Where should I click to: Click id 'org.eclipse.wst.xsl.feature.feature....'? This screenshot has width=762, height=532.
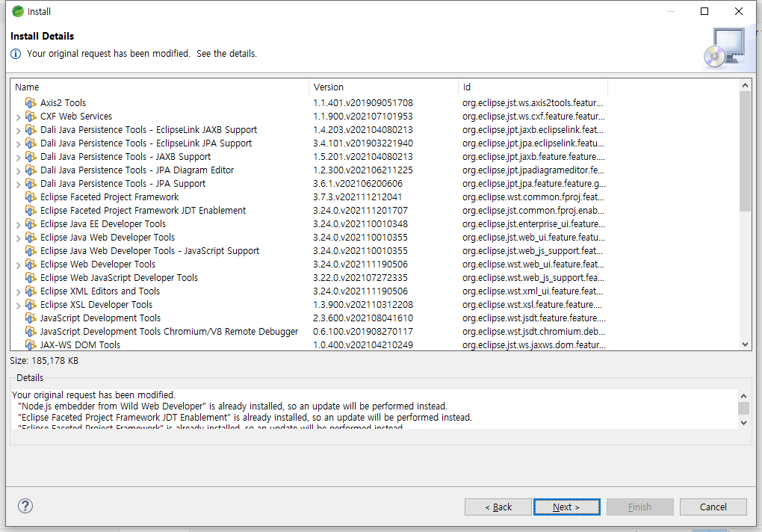point(532,305)
